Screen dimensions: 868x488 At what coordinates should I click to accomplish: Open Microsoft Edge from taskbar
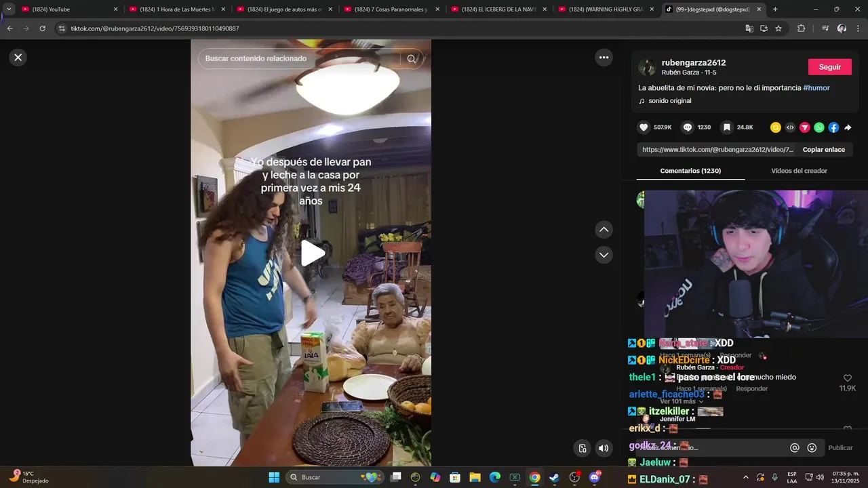coord(495,477)
